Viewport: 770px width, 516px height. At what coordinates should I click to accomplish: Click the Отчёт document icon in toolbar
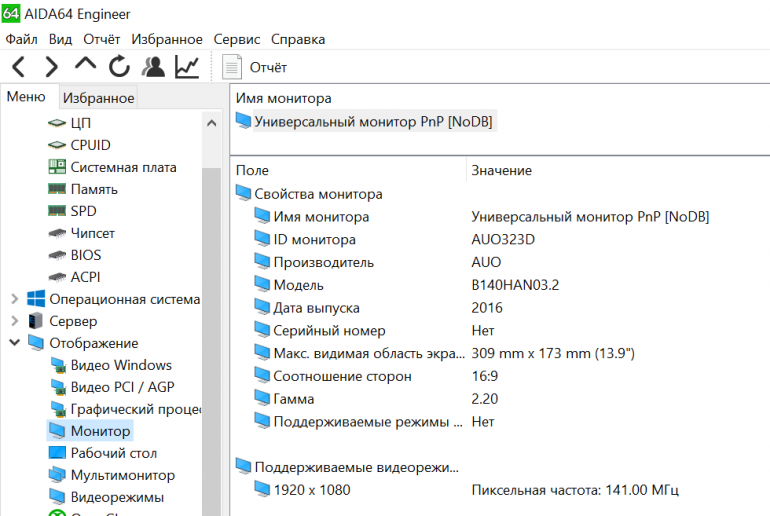[x=232, y=67]
